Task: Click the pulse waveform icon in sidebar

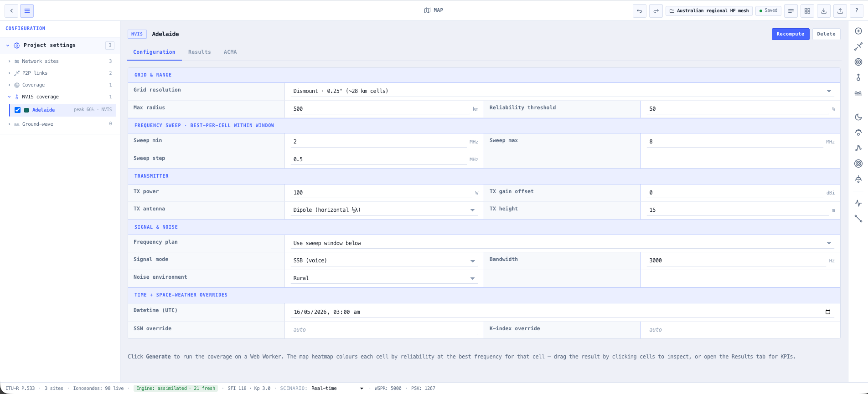Action: [858, 203]
